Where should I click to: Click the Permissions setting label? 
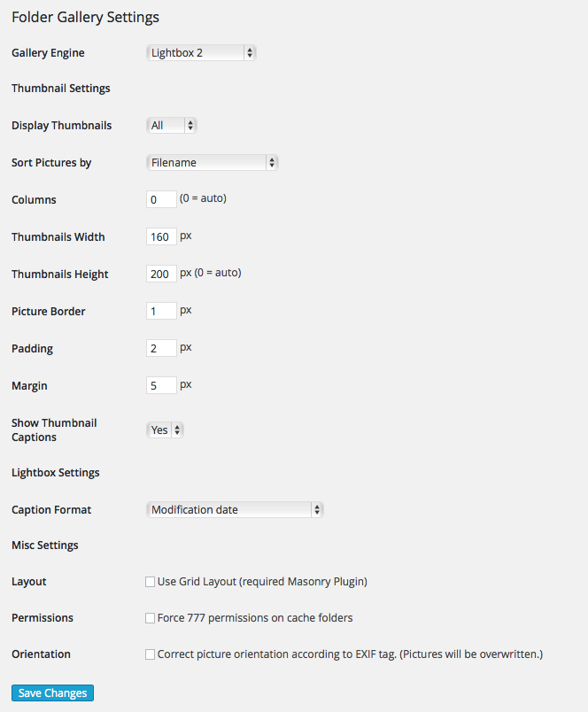coord(43,618)
